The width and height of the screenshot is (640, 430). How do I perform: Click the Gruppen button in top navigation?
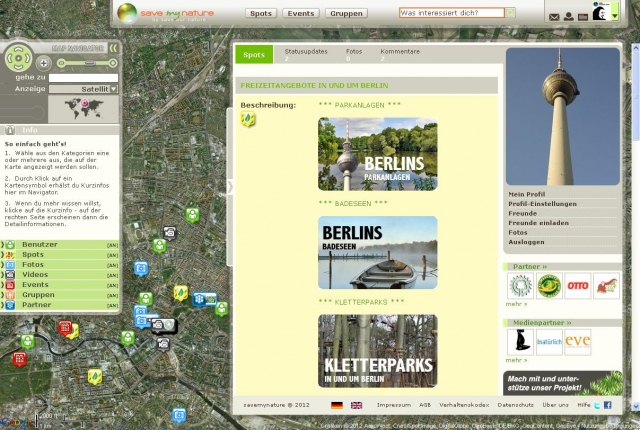[346, 13]
